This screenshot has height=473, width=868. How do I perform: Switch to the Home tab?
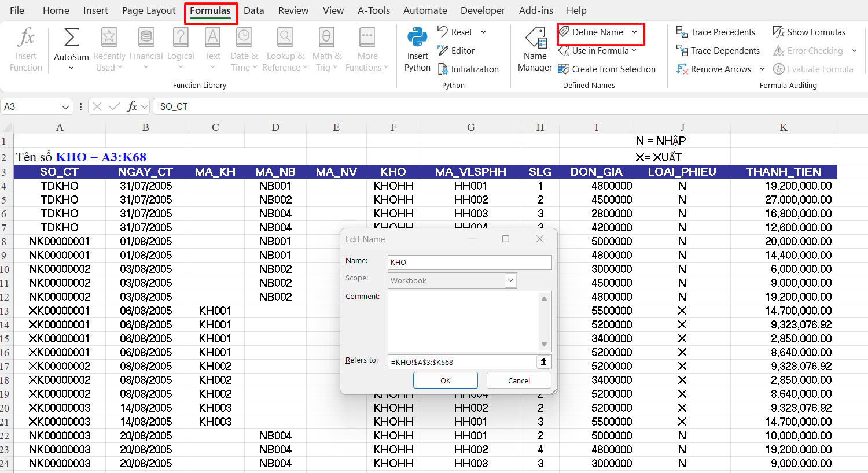click(x=56, y=10)
